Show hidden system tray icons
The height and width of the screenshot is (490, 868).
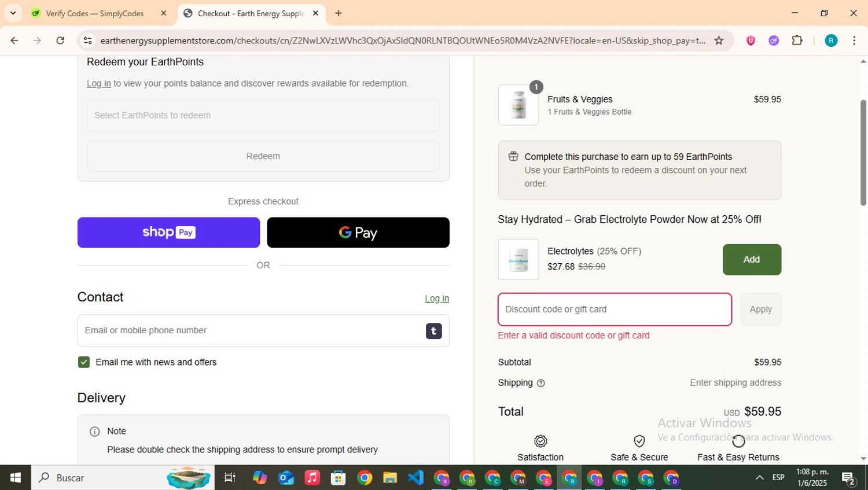(759, 478)
